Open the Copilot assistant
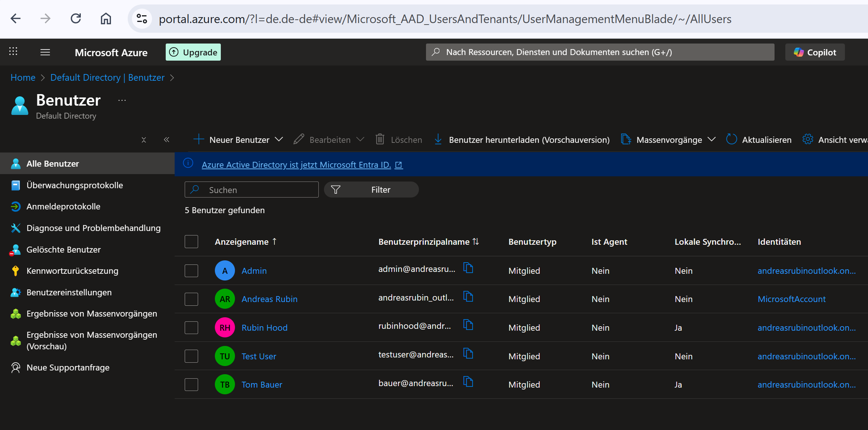Viewport: 868px width, 430px height. pyautogui.click(x=815, y=52)
